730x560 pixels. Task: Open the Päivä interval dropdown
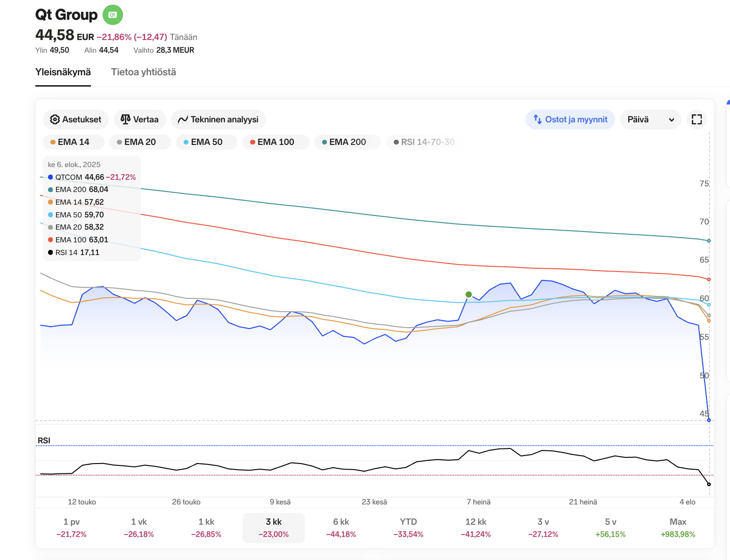(x=650, y=120)
